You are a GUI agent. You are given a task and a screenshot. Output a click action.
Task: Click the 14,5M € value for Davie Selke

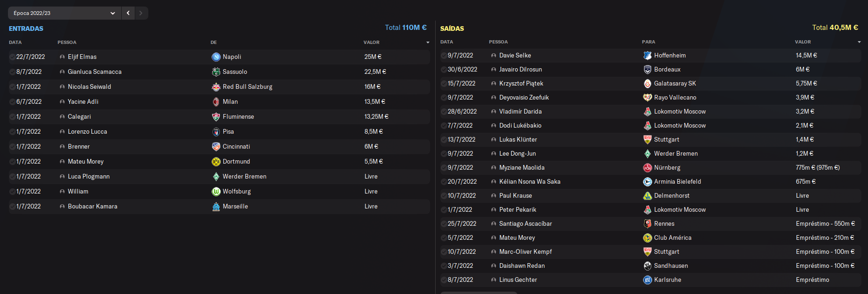tap(807, 56)
